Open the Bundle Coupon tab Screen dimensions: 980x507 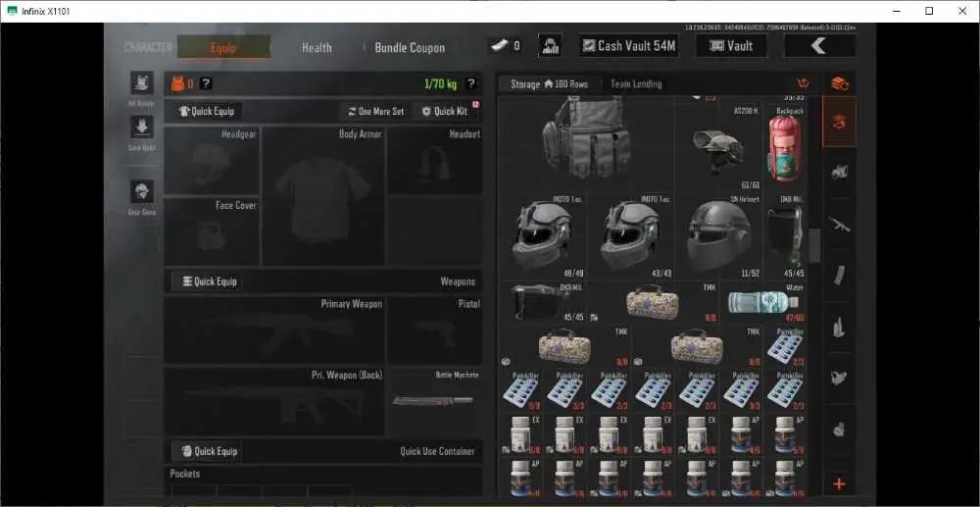click(x=410, y=47)
